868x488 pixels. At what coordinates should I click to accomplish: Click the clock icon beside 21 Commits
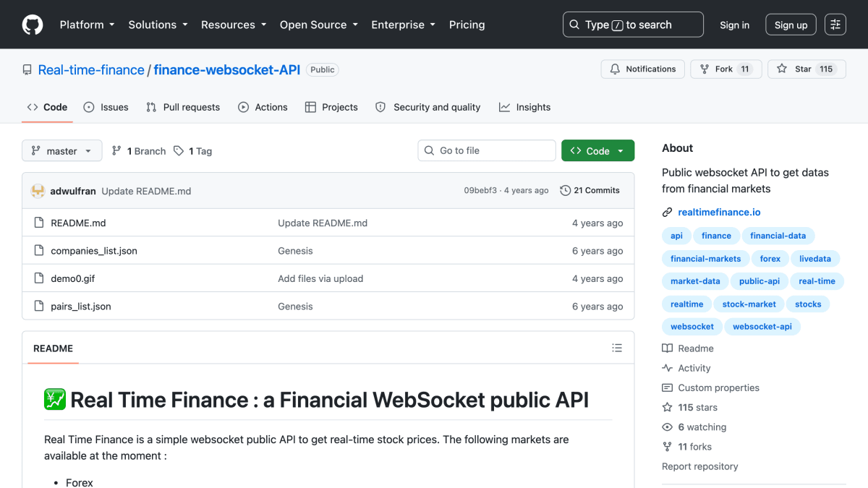click(565, 191)
